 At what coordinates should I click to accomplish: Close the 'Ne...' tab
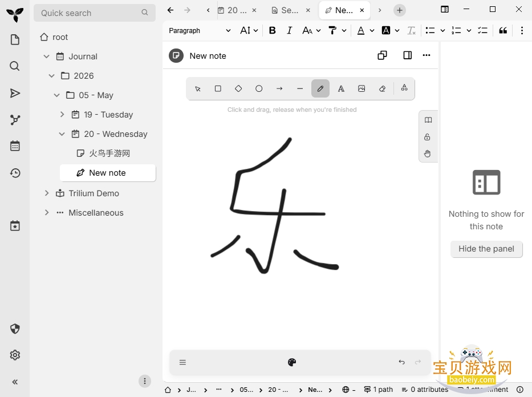362,10
